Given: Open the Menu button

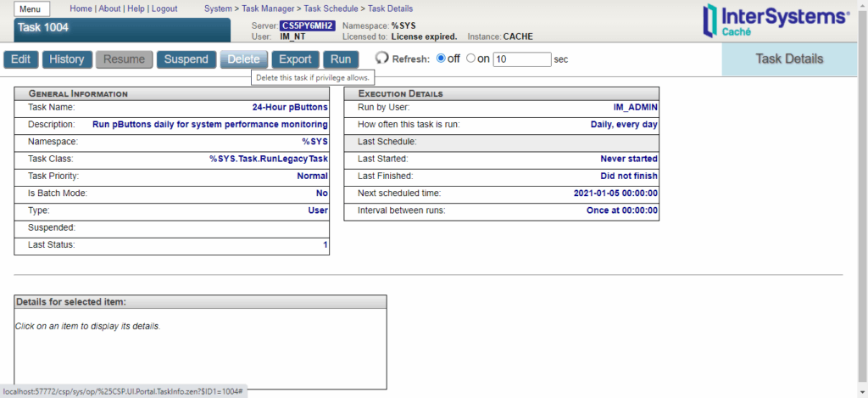Looking at the screenshot, I should [32, 8].
